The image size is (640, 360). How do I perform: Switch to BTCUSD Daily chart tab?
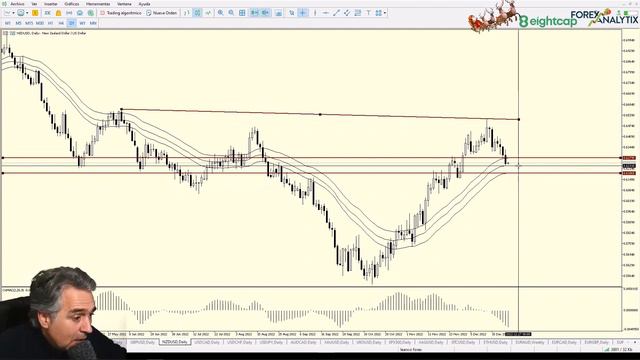(x=464, y=342)
